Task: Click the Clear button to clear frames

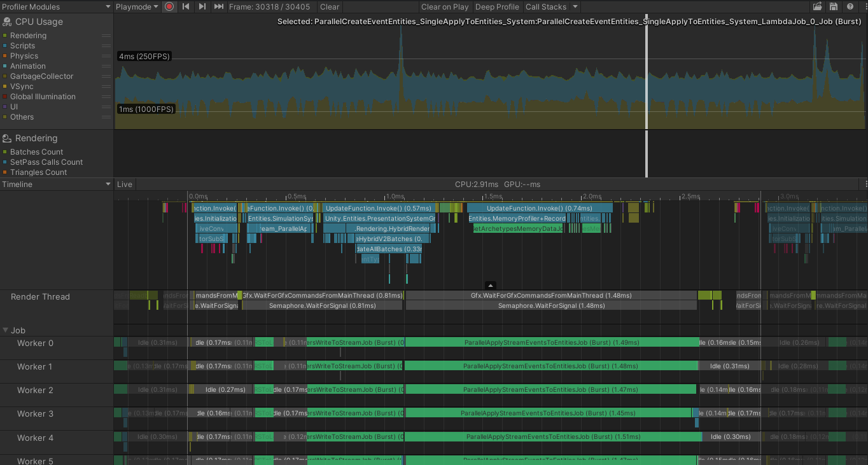Action: pos(330,7)
